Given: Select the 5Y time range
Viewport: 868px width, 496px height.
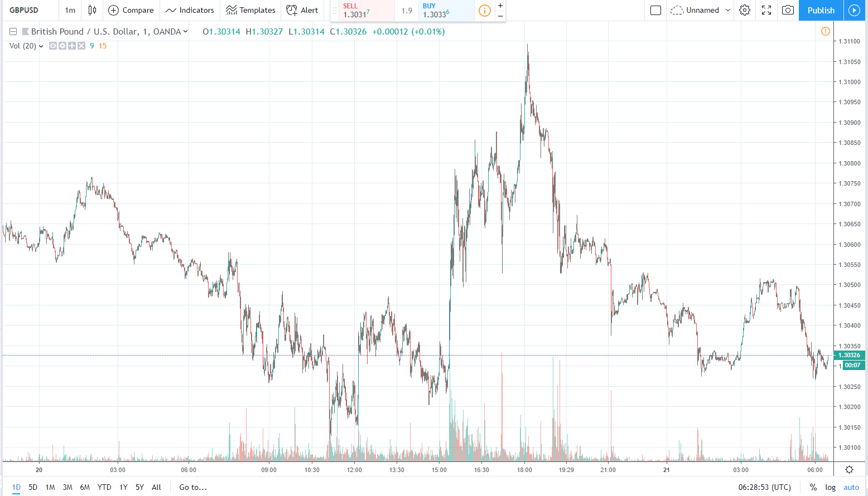Looking at the screenshot, I should pos(139,487).
